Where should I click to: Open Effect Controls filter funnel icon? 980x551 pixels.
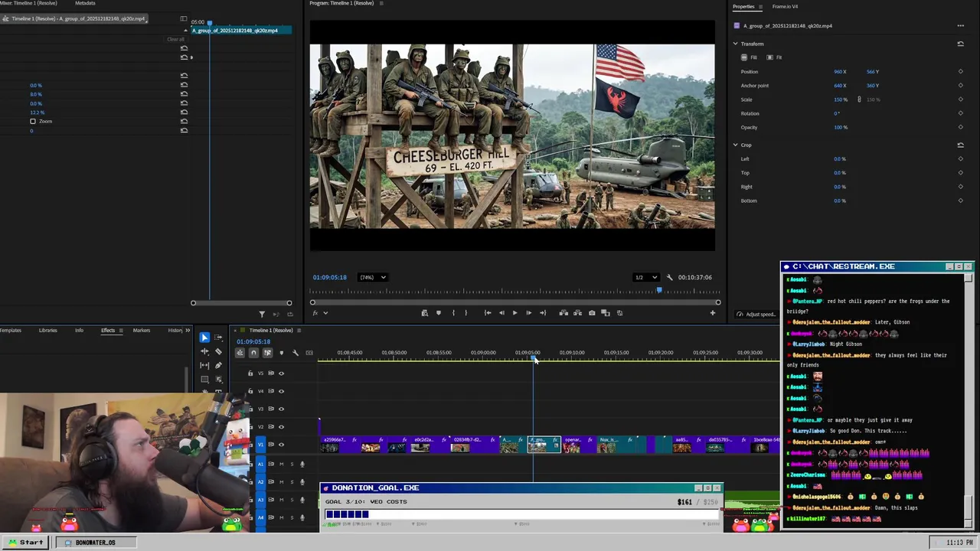(262, 314)
